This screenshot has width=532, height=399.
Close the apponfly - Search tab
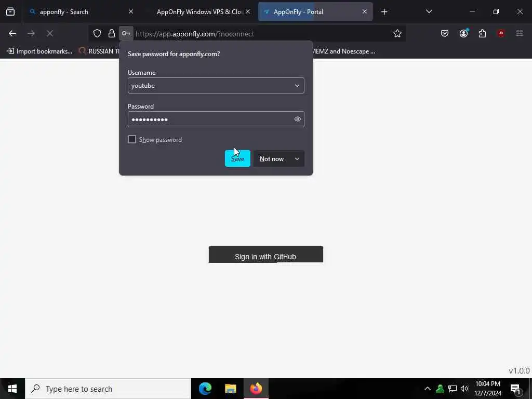(131, 11)
